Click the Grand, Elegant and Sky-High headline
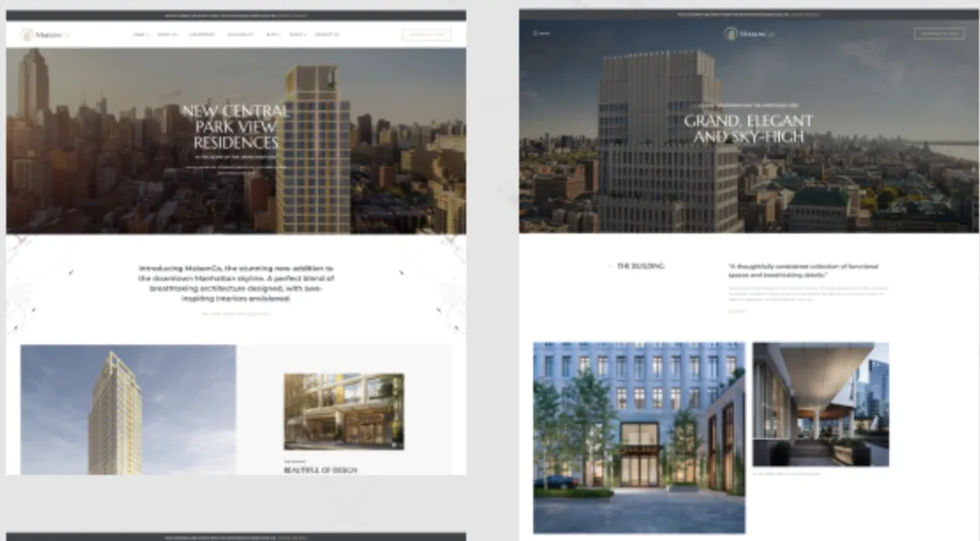The image size is (980, 541). click(748, 129)
